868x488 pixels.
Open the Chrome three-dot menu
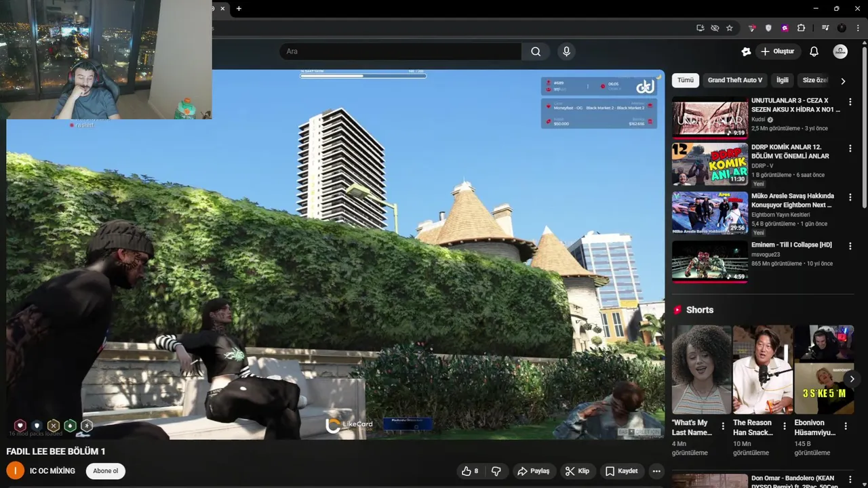858,28
